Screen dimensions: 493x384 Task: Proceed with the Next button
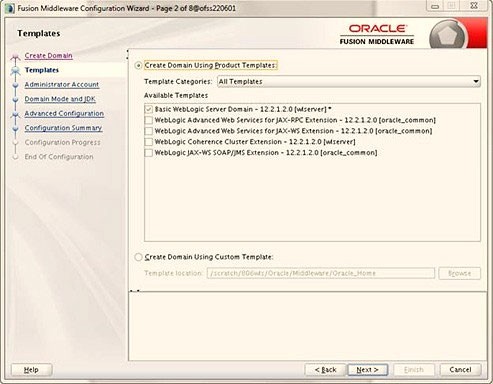coord(368,370)
